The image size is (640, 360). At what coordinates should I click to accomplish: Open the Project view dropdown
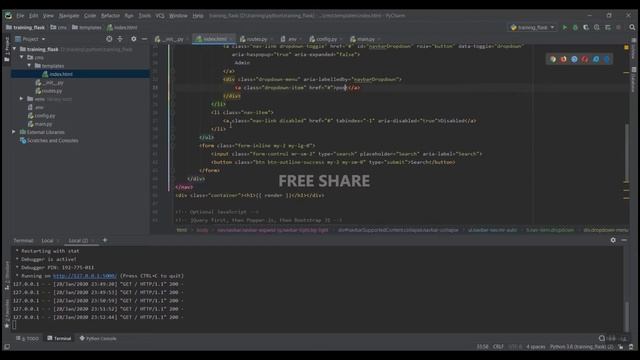pos(30,39)
